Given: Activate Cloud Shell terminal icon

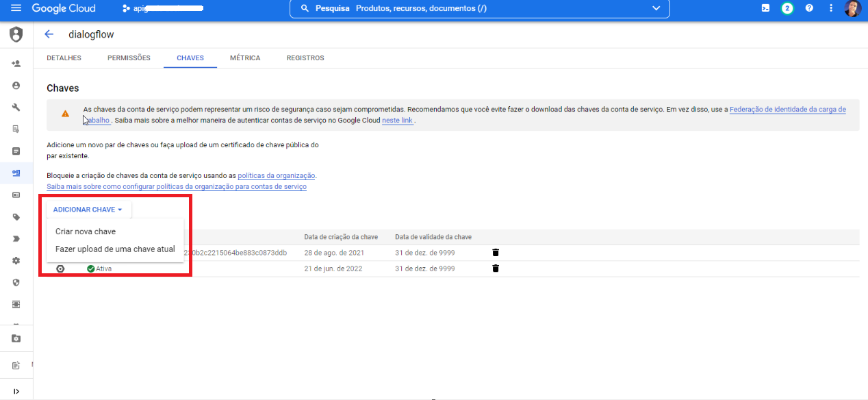Looking at the screenshot, I should (765, 8).
